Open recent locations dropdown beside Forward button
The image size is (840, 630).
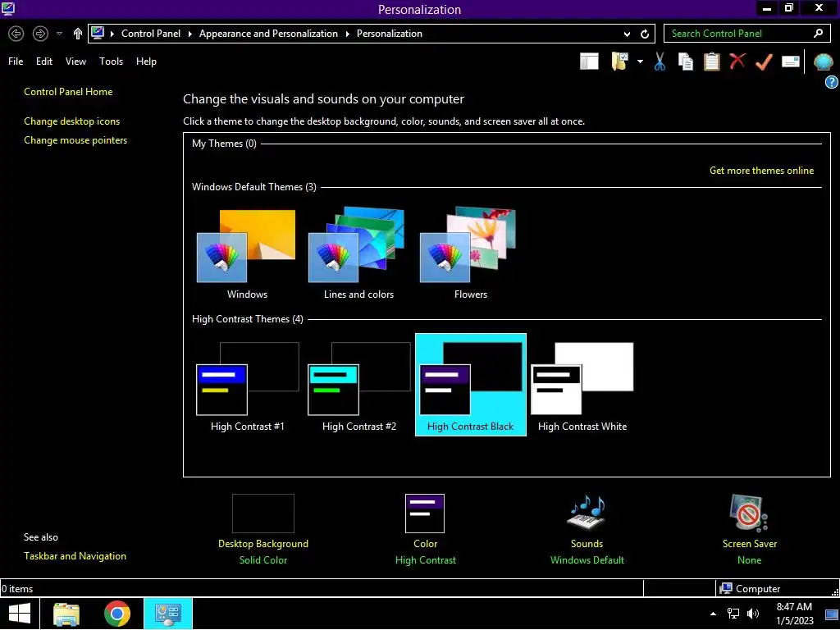click(59, 34)
